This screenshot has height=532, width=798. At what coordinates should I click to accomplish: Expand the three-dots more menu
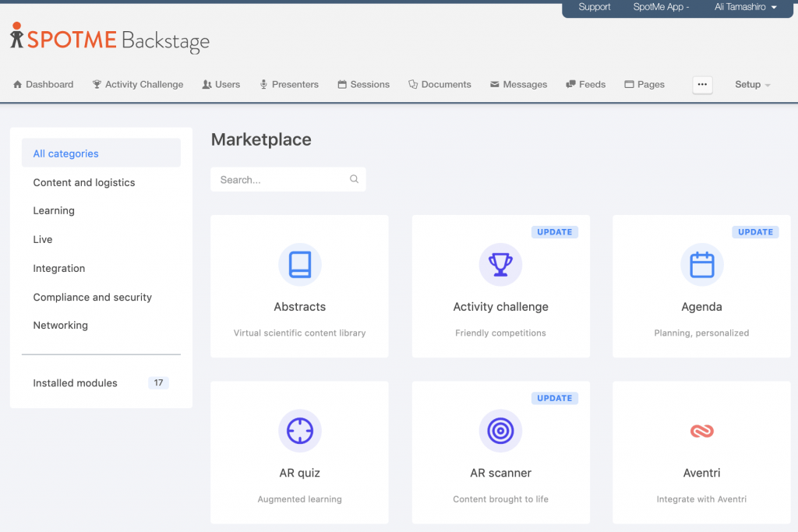[x=702, y=84]
